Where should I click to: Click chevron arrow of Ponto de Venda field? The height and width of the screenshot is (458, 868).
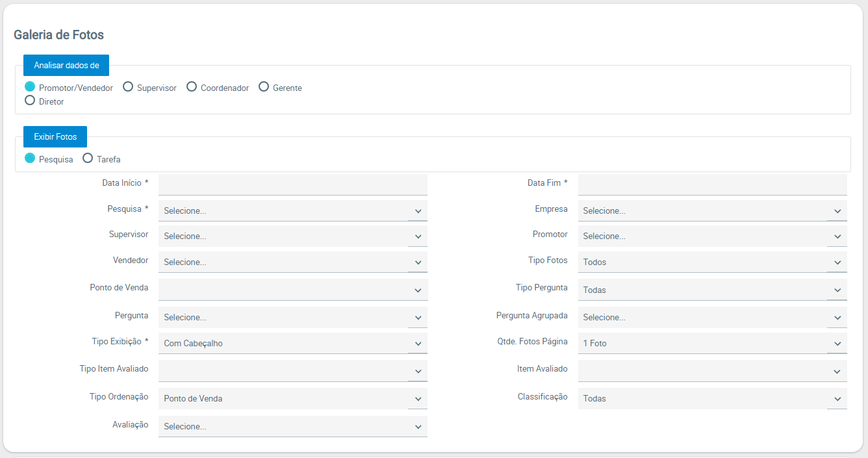pos(418,290)
